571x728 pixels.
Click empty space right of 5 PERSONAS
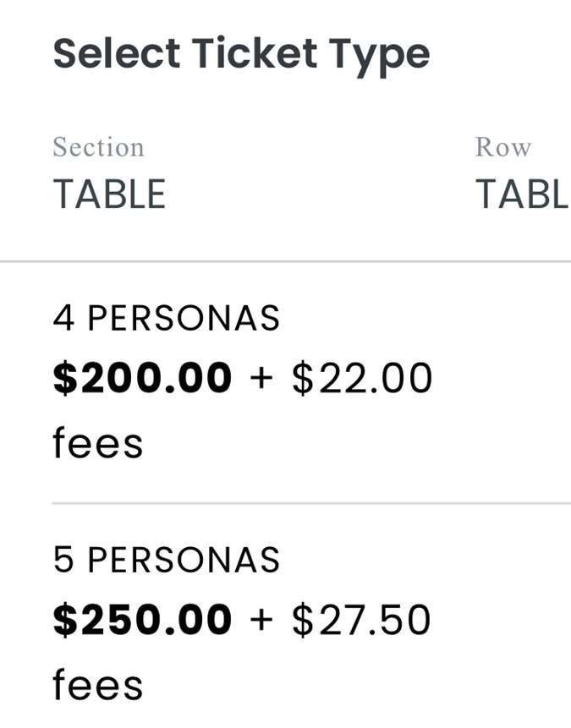[x=423, y=561]
